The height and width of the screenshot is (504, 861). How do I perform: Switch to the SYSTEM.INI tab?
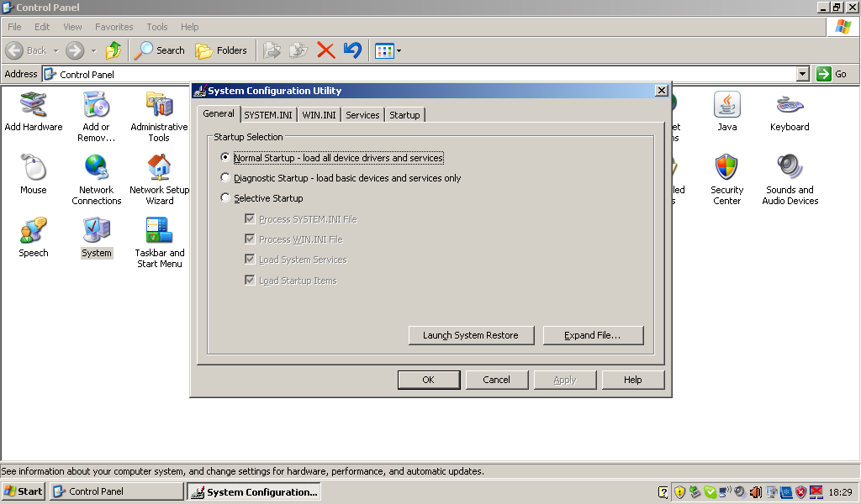pyautogui.click(x=268, y=114)
